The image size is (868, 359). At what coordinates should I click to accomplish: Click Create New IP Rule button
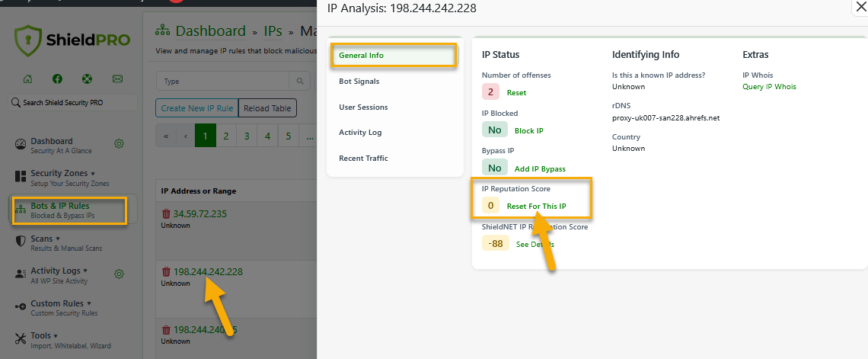pos(197,108)
